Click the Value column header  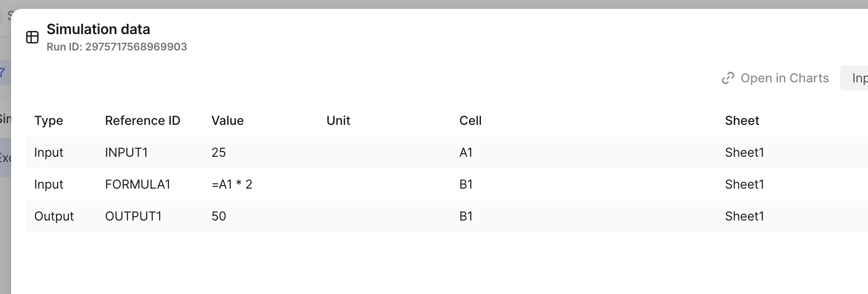click(x=228, y=120)
